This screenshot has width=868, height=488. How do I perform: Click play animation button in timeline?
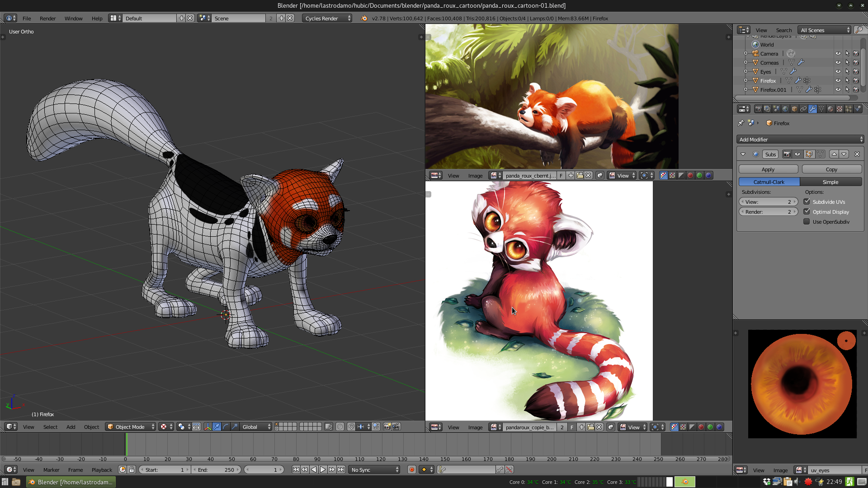coord(323,469)
